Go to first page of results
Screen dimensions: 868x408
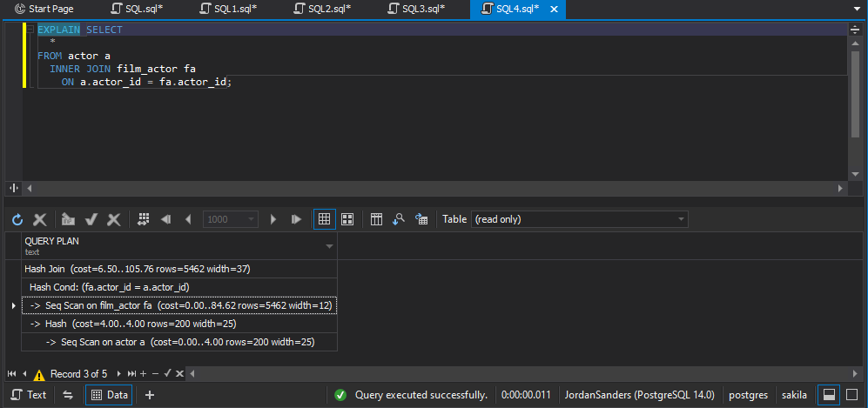click(165, 219)
